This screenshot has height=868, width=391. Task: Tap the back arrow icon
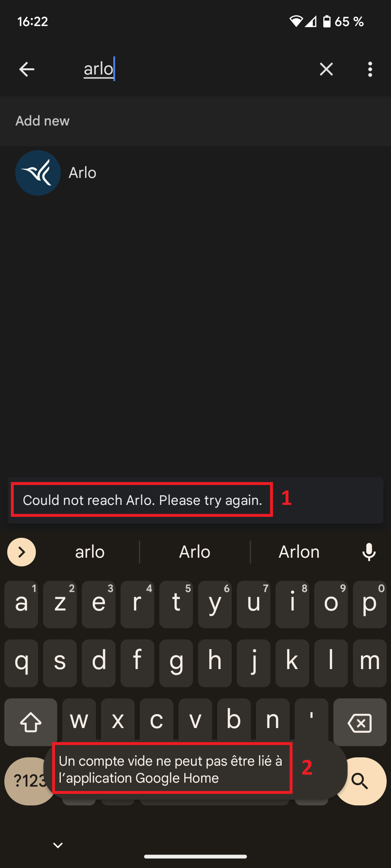point(26,69)
